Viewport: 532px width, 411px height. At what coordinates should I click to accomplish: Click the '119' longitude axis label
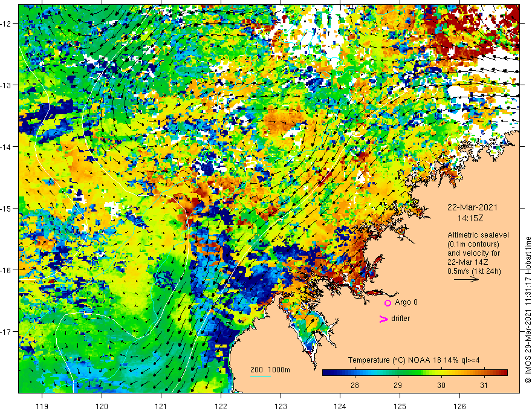tap(42, 406)
